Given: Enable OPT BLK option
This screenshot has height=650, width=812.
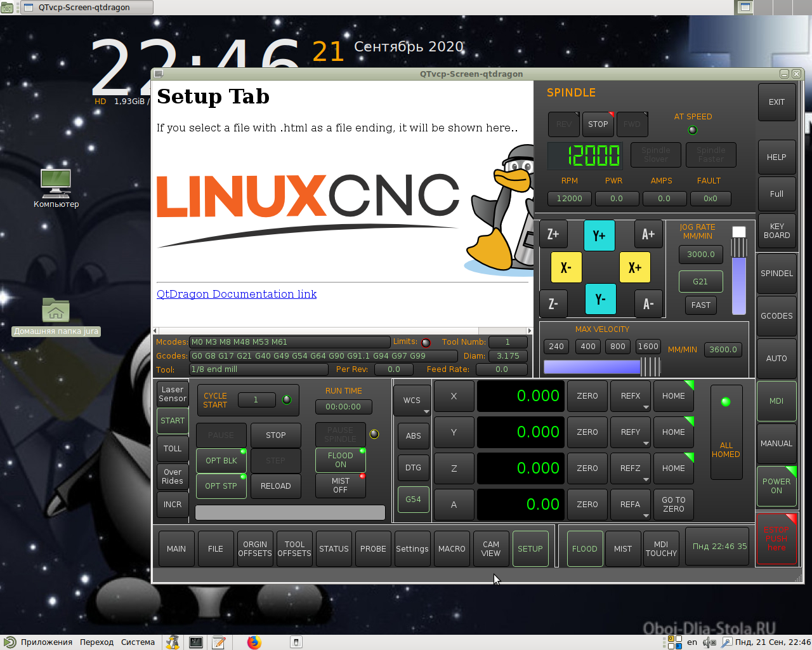Looking at the screenshot, I should coord(221,461).
